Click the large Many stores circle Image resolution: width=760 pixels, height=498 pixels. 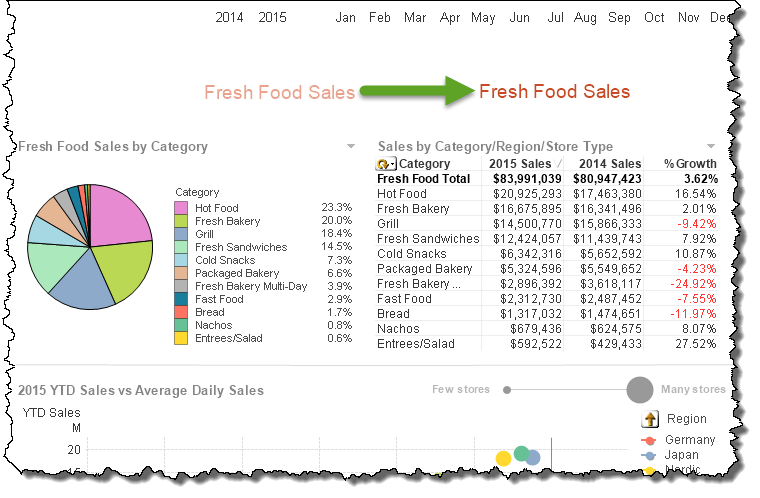tap(641, 390)
